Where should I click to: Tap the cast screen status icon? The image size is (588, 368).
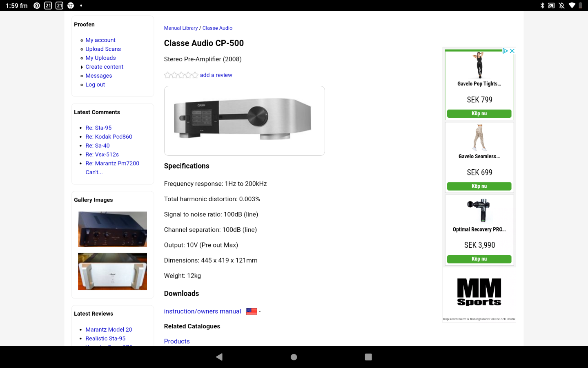tap(552, 6)
